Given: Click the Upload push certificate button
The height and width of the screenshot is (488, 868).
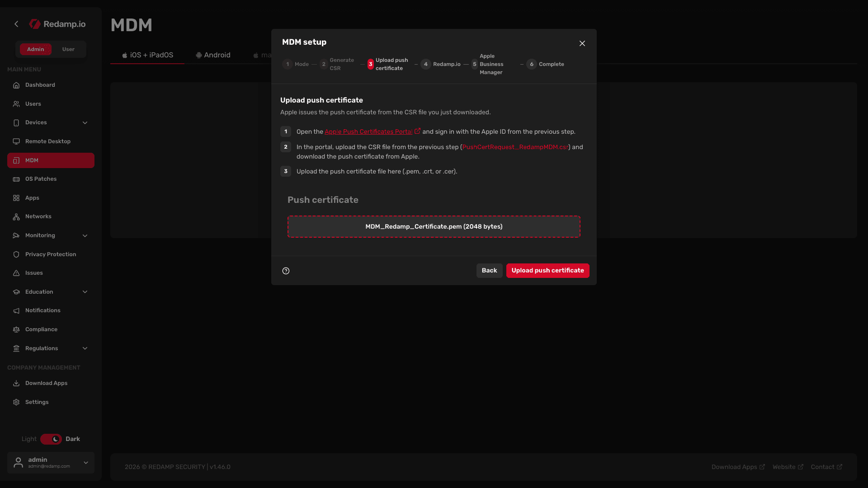Looking at the screenshot, I should pyautogui.click(x=547, y=271).
